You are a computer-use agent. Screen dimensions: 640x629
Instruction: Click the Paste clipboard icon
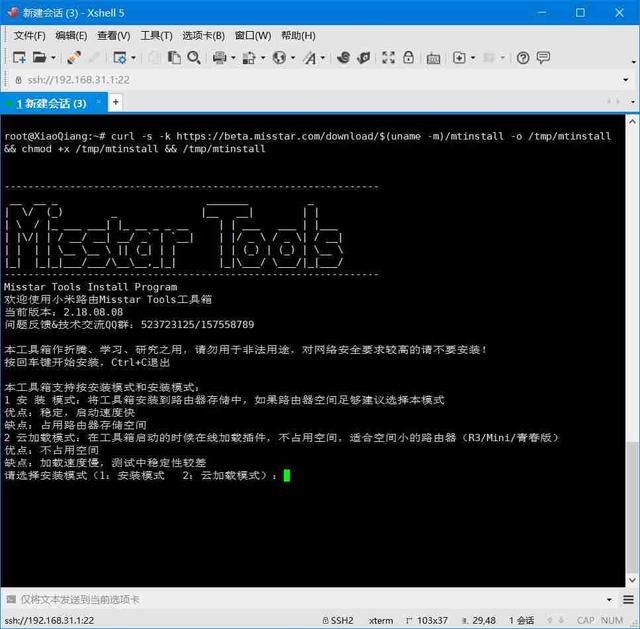(174, 58)
